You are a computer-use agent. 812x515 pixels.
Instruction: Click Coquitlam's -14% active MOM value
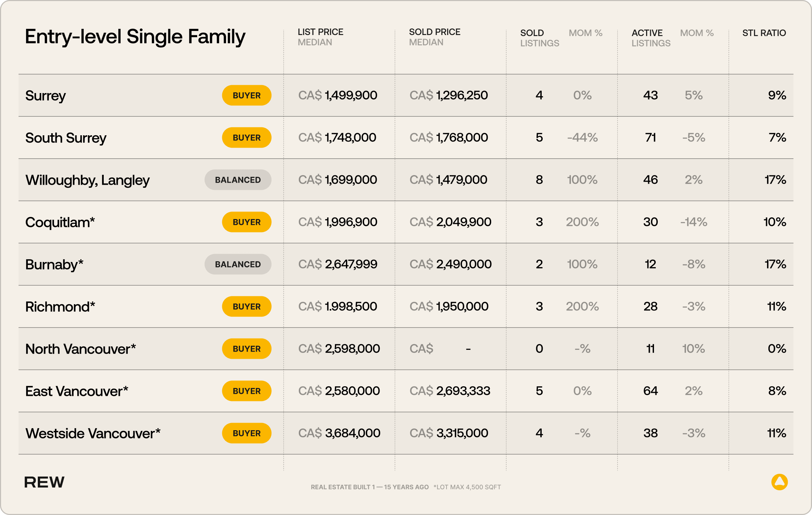[x=694, y=222]
